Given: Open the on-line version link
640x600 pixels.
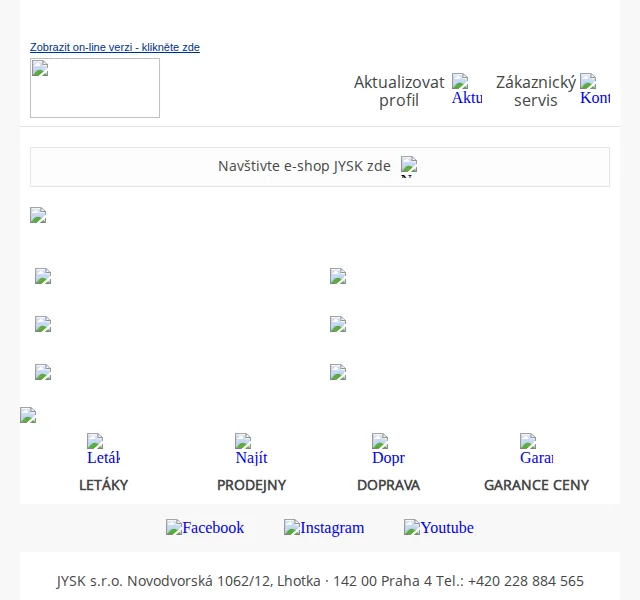Looking at the screenshot, I should click(115, 47).
